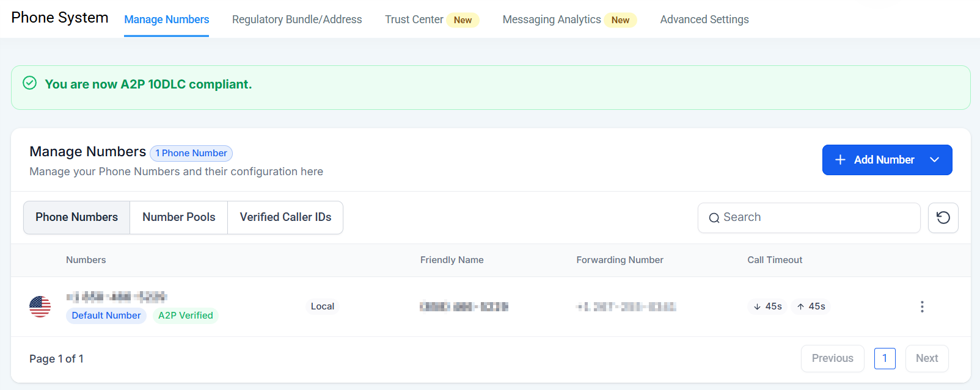Click the US flag icon
This screenshot has width=980, height=390.
tap(40, 306)
